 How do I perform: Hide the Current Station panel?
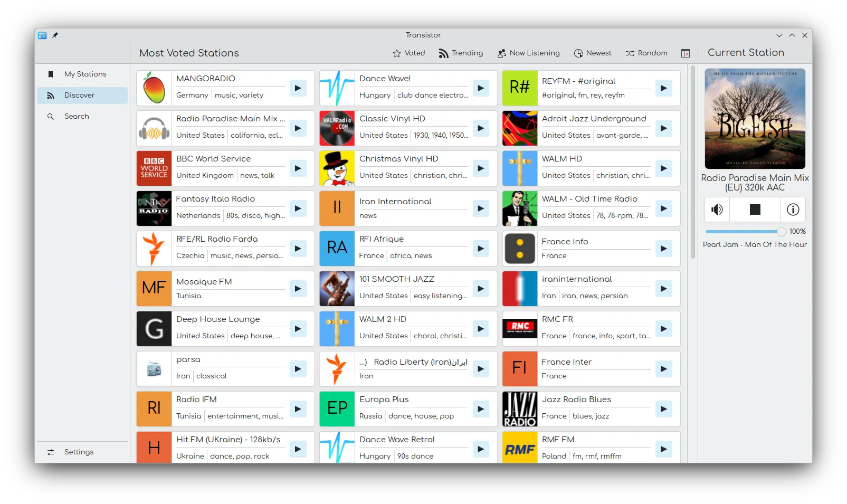tap(686, 53)
